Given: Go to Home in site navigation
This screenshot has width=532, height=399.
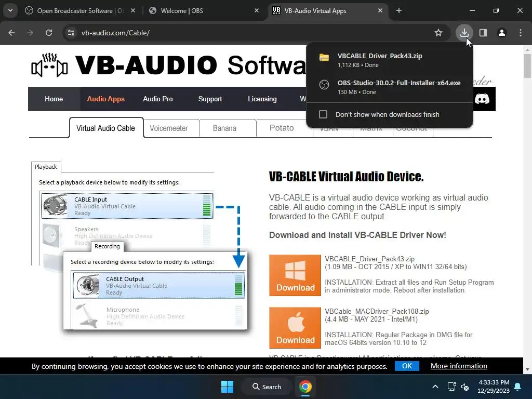Looking at the screenshot, I should point(54,99).
